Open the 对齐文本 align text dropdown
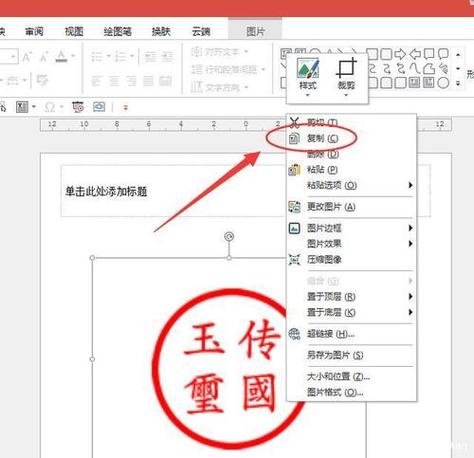This screenshot has width=474, height=458. pos(220,52)
